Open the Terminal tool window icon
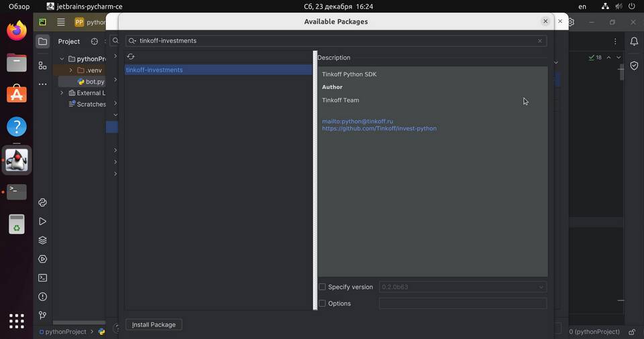Screen dimensions: 644x339 [42, 278]
